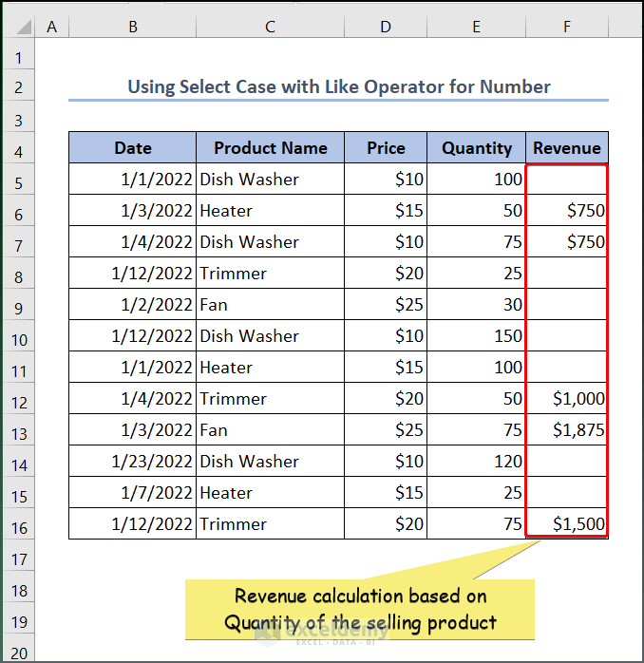This screenshot has height=663, width=644.
Task: Select Dish Washer cell in row 5
Action: (x=270, y=180)
